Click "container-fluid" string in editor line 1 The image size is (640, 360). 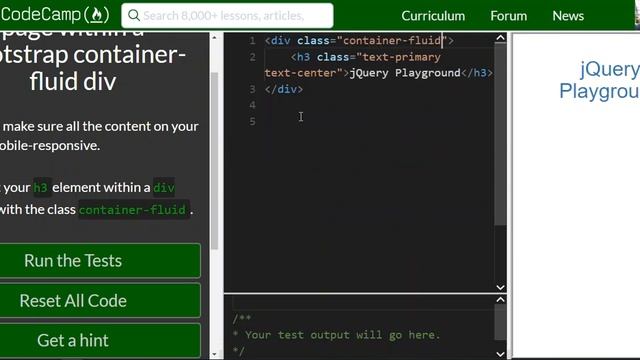point(392,40)
